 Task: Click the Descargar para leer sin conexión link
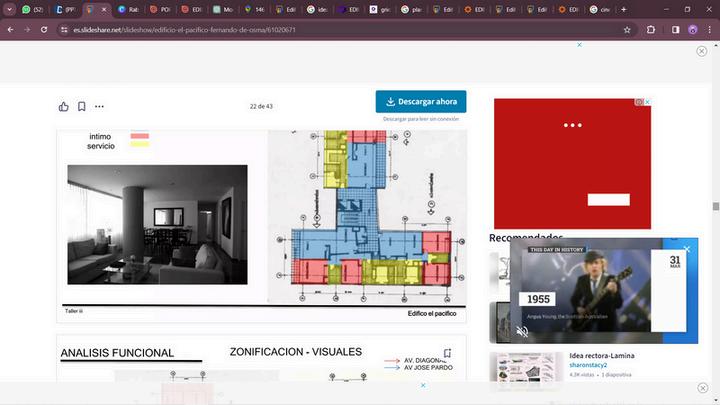click(x=421, y=119)
